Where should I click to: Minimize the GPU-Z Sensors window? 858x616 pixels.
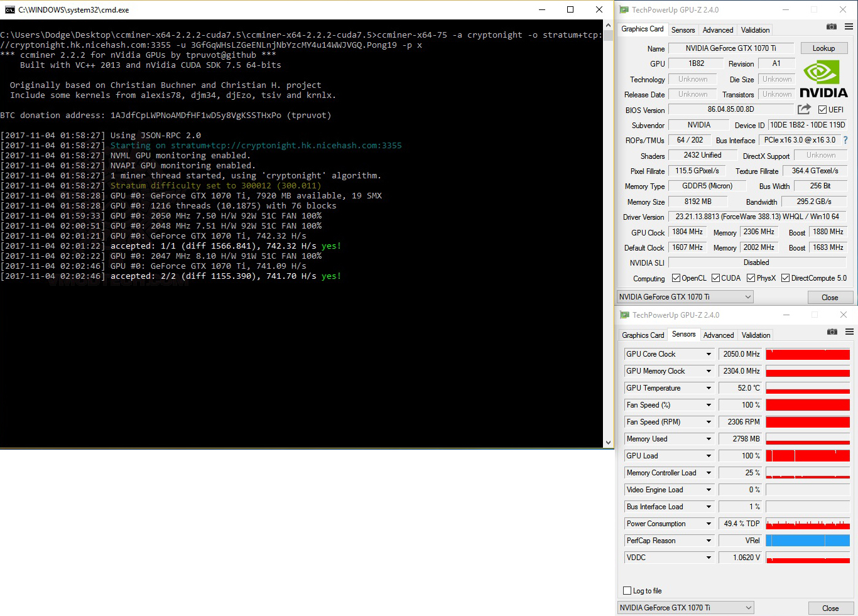click(786, 315)
